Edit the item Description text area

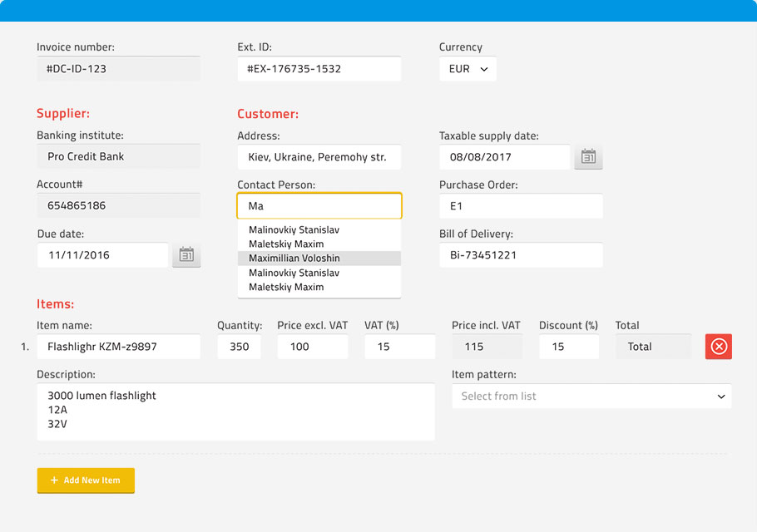click(x=236, y=412)
